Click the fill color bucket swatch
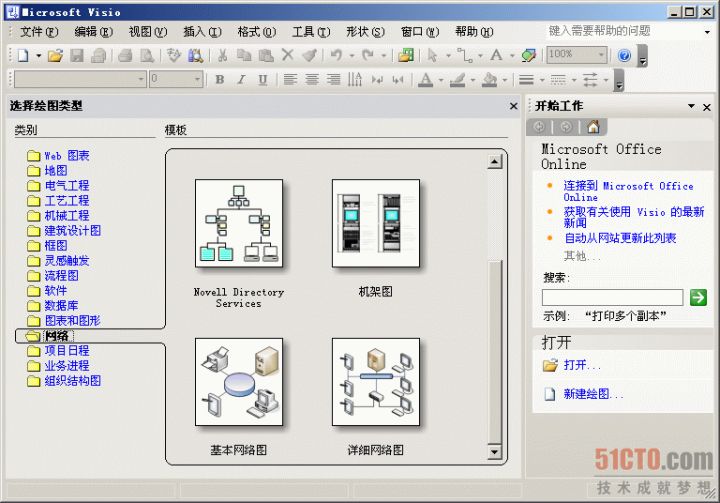Screen dimensions: 720x503 pos(489,79)
